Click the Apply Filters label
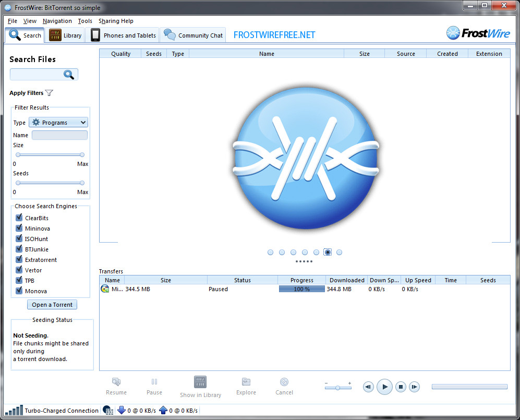Image resolution: width=520 pixels, height=420 pixels. click(26, 93)
